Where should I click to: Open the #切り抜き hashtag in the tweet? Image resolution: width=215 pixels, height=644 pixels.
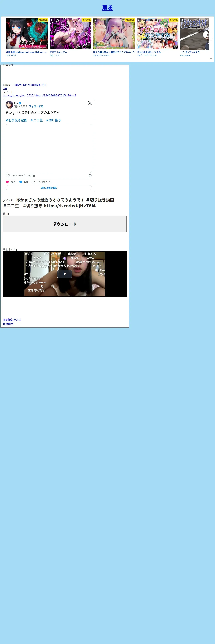54,120
